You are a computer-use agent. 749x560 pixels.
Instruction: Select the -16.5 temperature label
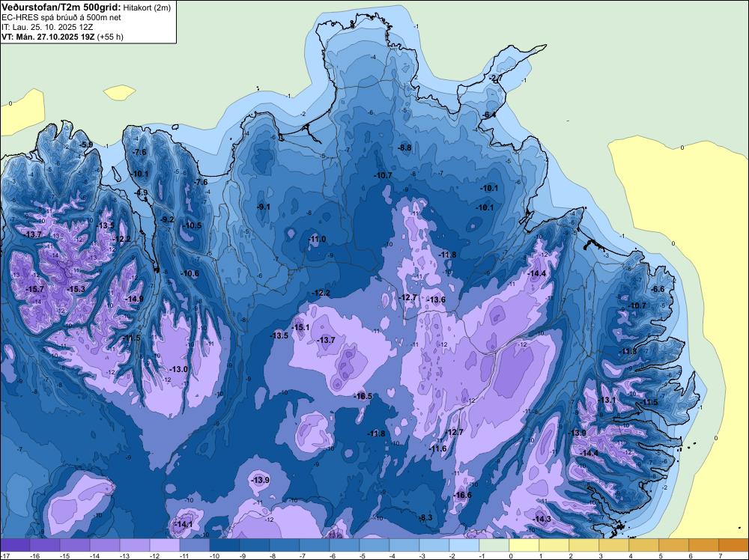point(363,396)
